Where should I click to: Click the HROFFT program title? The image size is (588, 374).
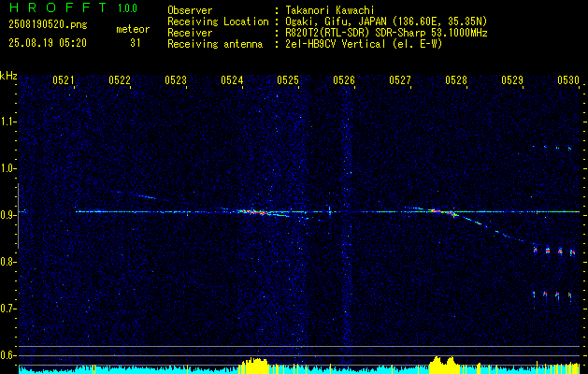(58, 7)
